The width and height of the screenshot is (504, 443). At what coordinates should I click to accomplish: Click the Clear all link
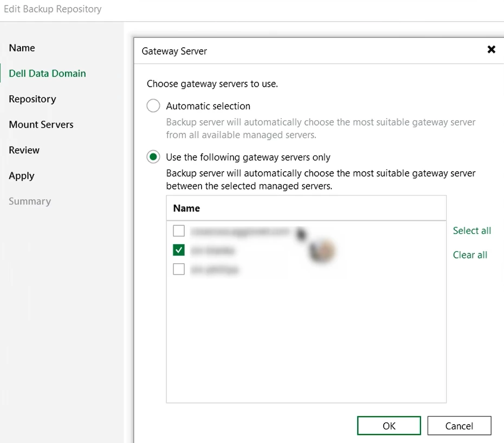point(470,255)
